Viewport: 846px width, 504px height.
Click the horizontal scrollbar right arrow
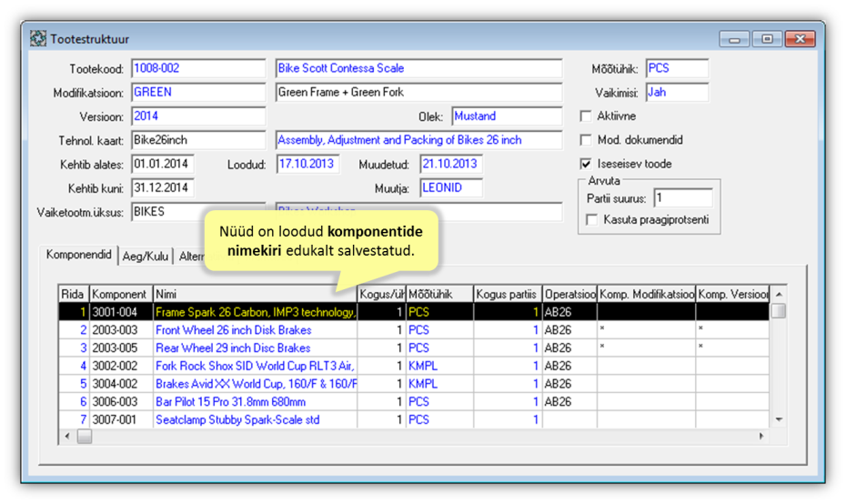point(761,437)
